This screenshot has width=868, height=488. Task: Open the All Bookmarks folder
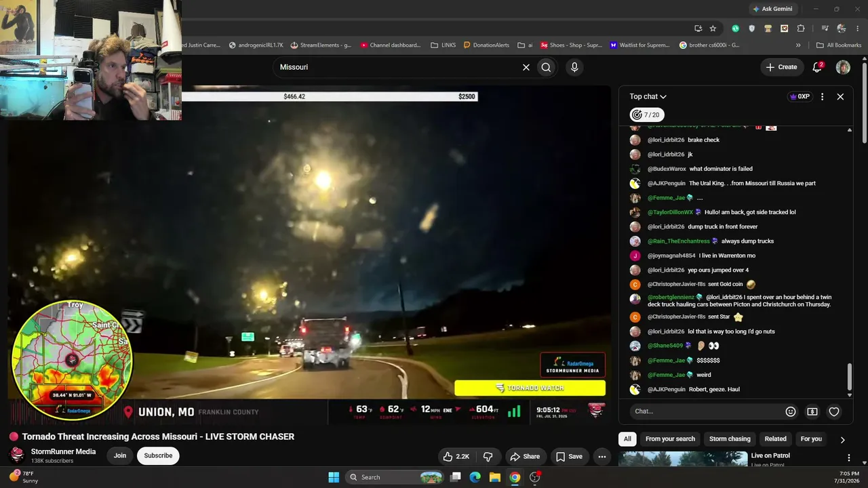pos(839,45)
